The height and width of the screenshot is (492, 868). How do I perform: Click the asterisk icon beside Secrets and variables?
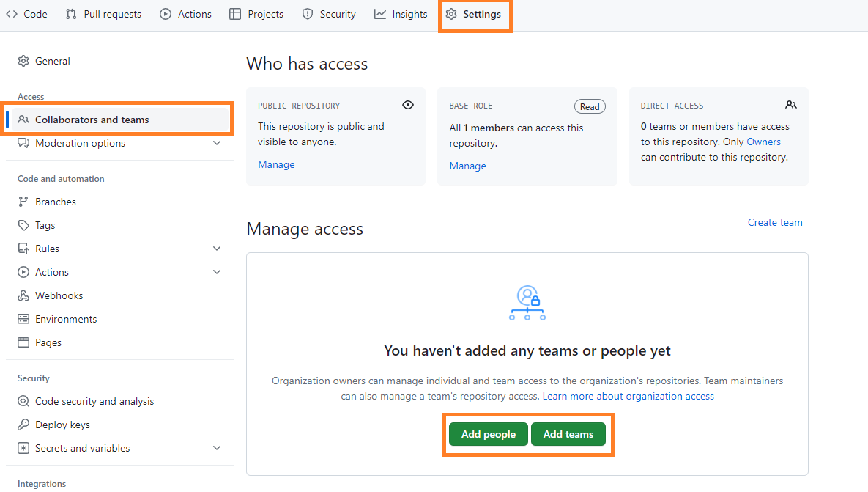[x=23, y=448]
